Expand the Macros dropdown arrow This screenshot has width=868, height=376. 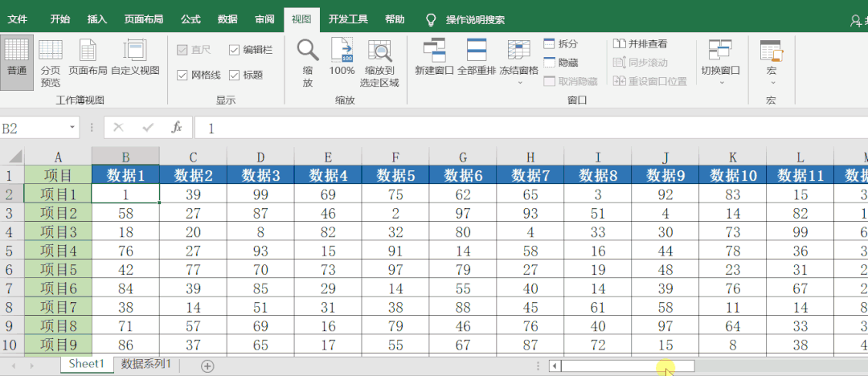tap(773, 83)
